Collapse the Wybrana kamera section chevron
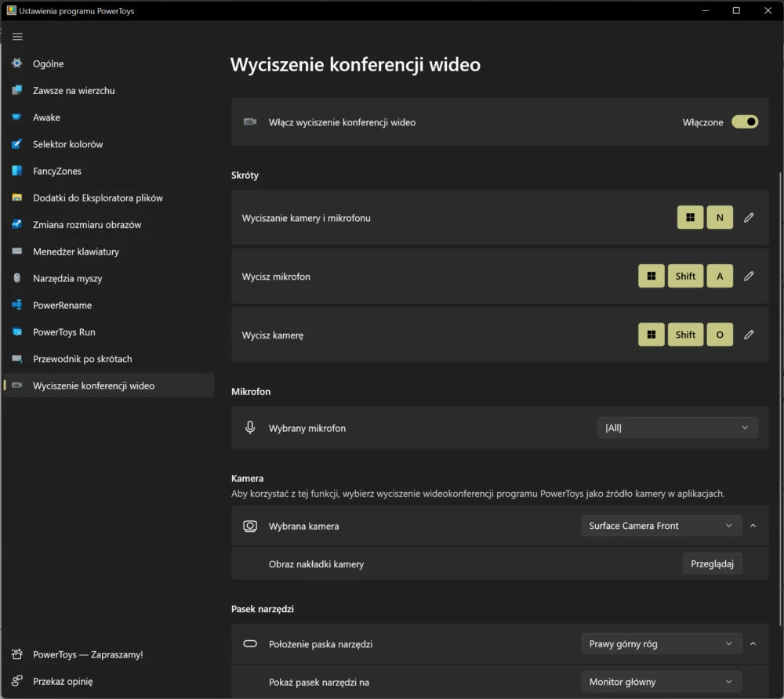The image size is (784, 699). pos(753,526)
